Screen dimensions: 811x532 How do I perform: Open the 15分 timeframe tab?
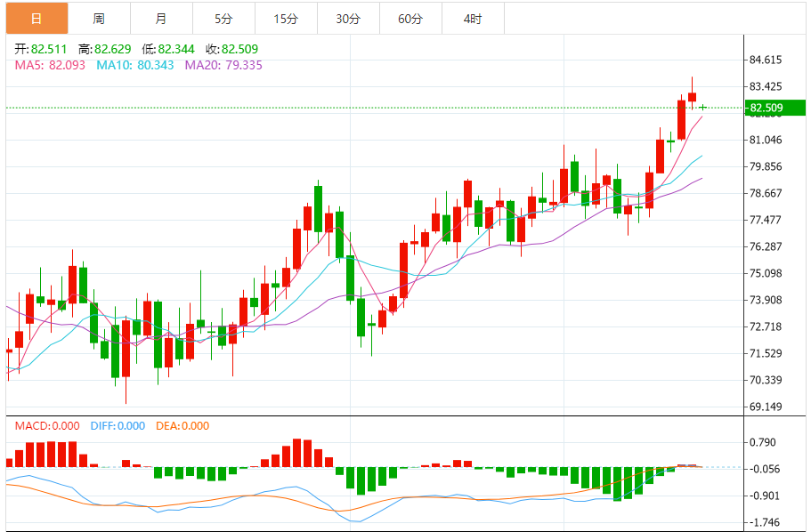coord(286,19)
